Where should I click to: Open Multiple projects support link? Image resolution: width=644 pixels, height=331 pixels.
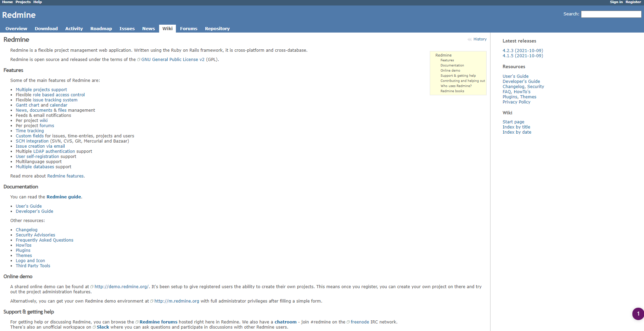point(41,90)
